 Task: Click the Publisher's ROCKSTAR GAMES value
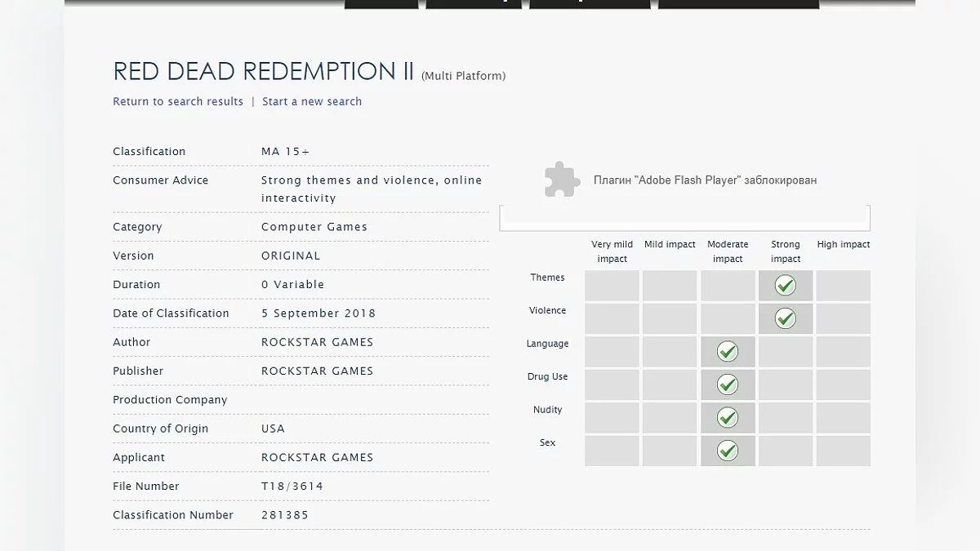[x=317, y=371]
